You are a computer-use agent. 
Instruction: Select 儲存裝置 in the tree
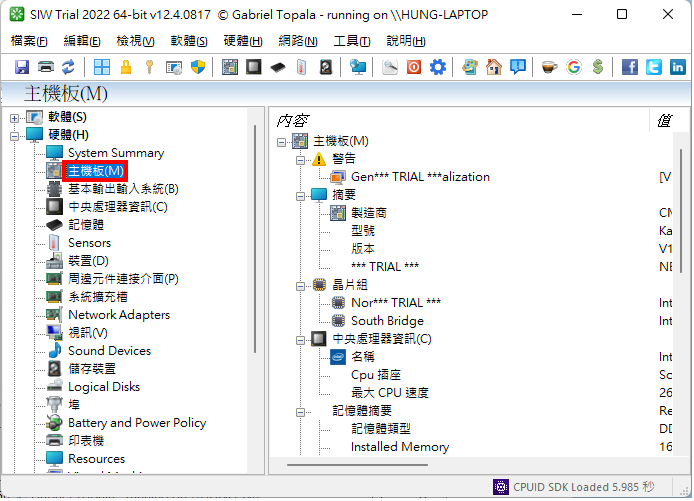click(92, 370)
